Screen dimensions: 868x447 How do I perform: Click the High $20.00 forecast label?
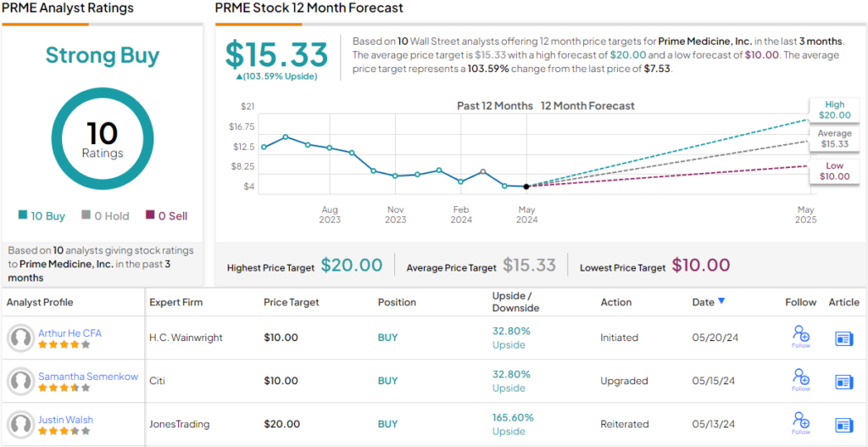click(833, 109)
